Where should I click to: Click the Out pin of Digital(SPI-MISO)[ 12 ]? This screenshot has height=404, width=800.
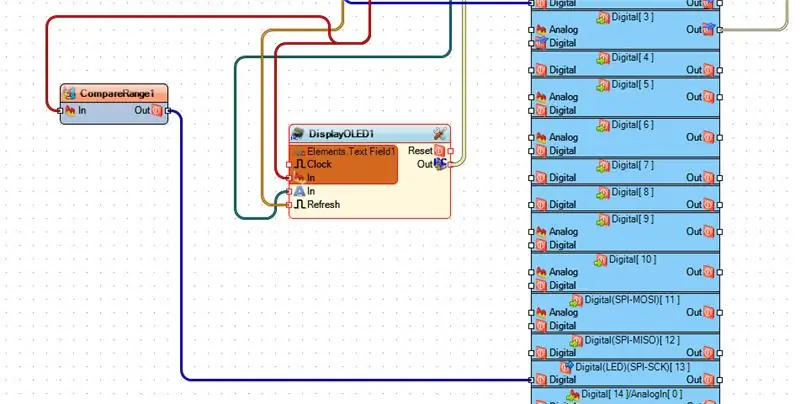click(719, 352)
